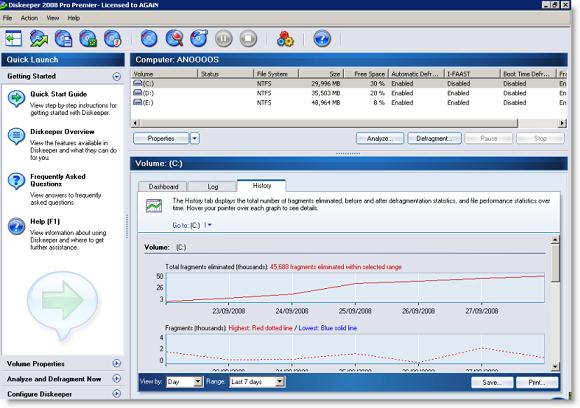
Task: Select the History tab
Action: coord(262,185)
